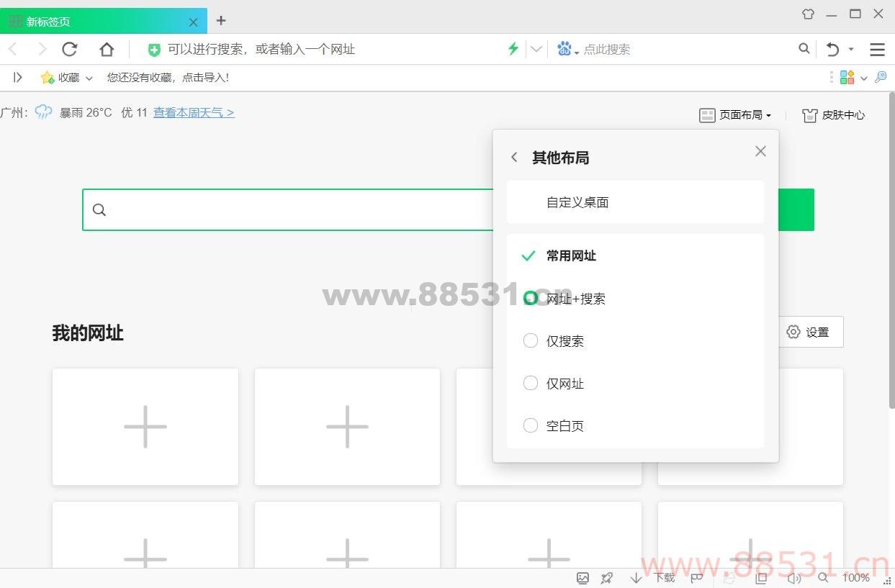Screen dimensions: 895x588
Task: Click the favorites star icon
Action: click(x=48, y=77)
